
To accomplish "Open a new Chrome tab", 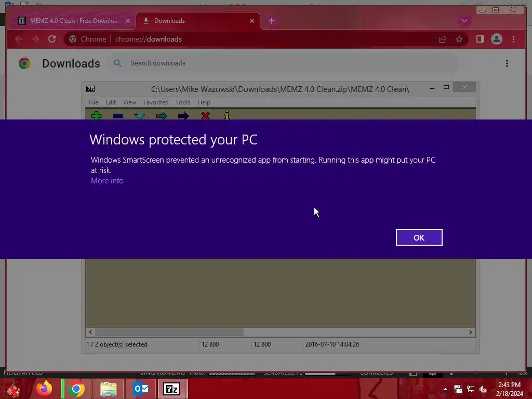I will click(271, 21).
